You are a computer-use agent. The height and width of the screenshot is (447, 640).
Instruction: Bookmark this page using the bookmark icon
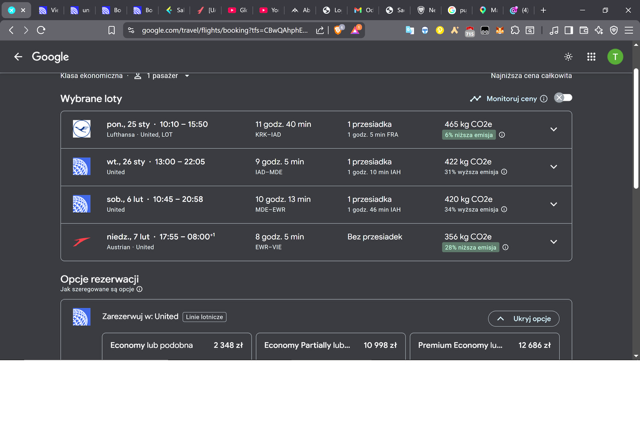coord(111,30)
